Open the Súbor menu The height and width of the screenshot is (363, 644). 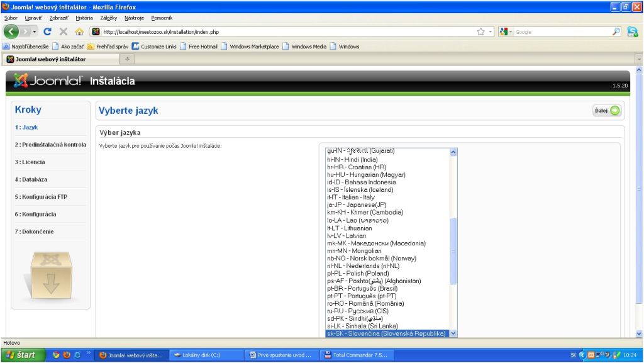point(11,18)
